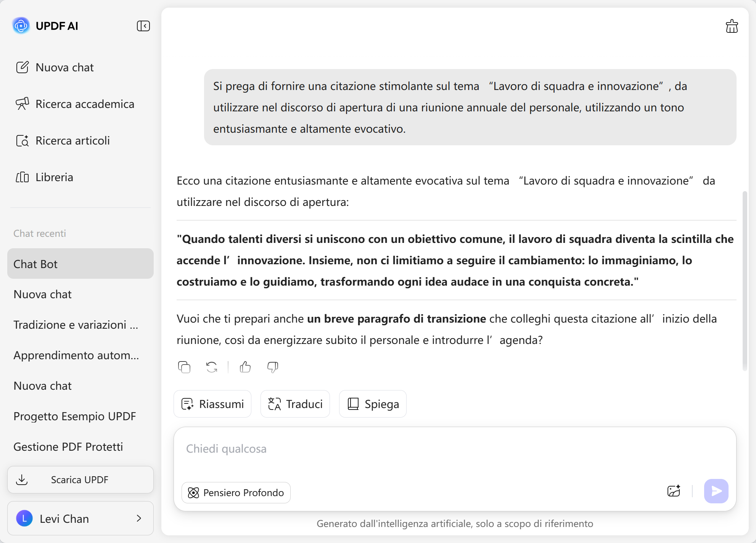Screen dimensions: 756x543
Task: Collapse the sidebar panel icon
Action: click(143, 26)
